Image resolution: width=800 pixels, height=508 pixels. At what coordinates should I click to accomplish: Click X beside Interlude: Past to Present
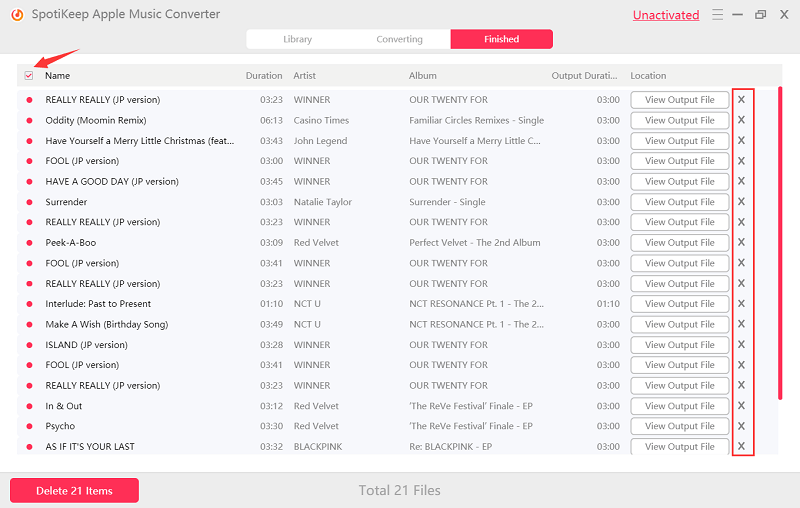click(x=741, y=303)
